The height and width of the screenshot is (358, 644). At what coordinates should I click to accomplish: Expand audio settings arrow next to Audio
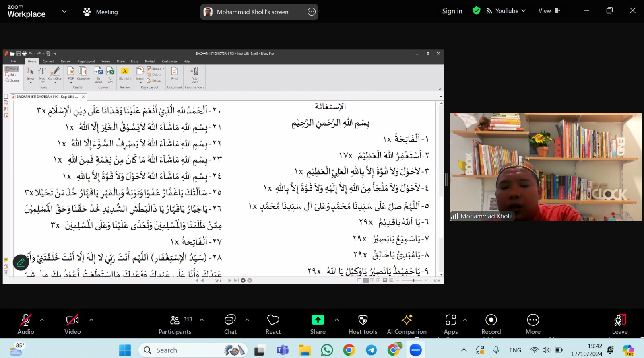click(42, 320)
